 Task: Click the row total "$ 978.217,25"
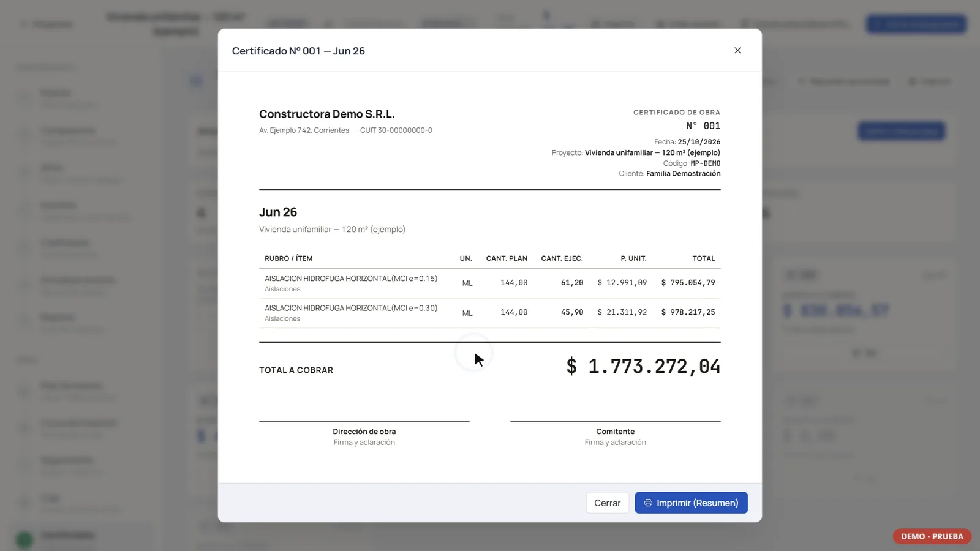click(688, 312)
